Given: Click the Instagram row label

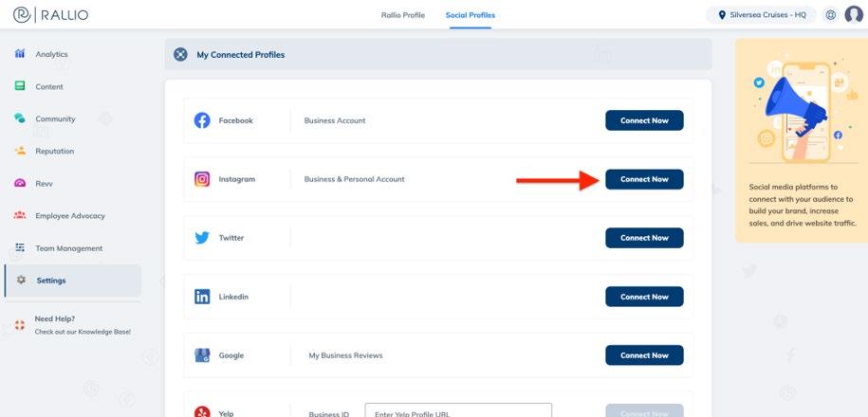Looking at the screenshot, I should pos(237,179).
